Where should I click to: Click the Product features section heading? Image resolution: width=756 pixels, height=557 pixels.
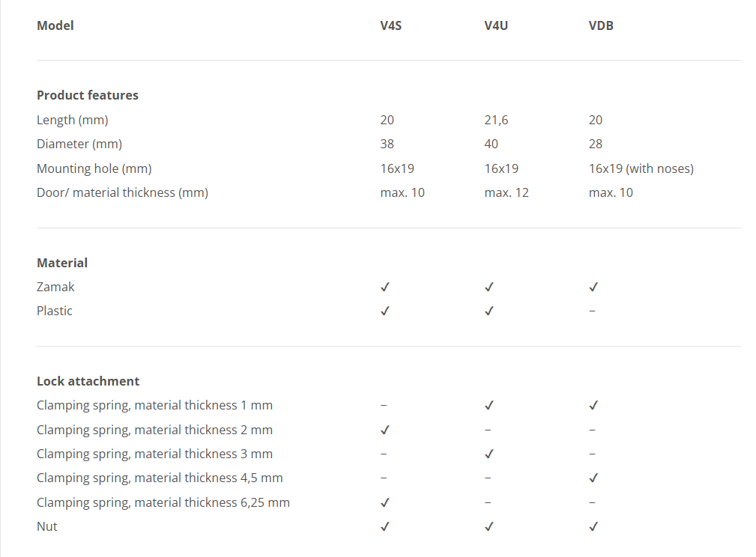click(x=88, y=95)
